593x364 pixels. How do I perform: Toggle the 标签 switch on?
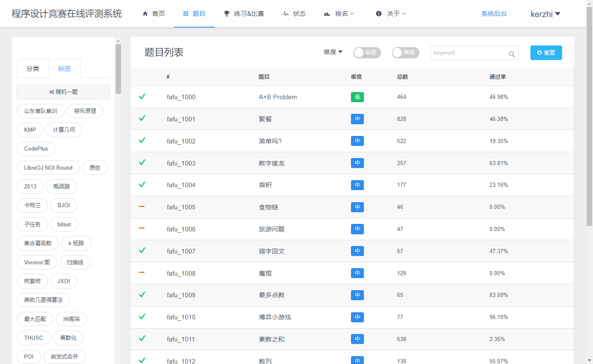(367, 53)
